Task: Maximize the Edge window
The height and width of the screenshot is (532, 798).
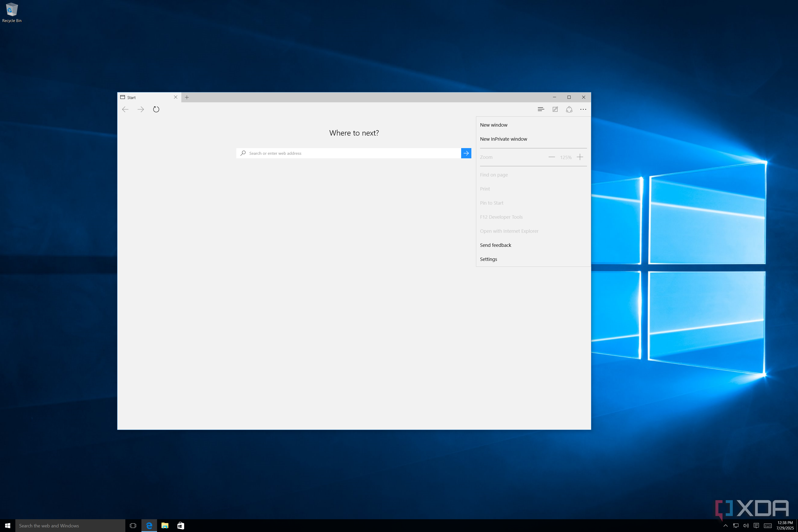Action: pyautogui.click(x=569, y=97)
